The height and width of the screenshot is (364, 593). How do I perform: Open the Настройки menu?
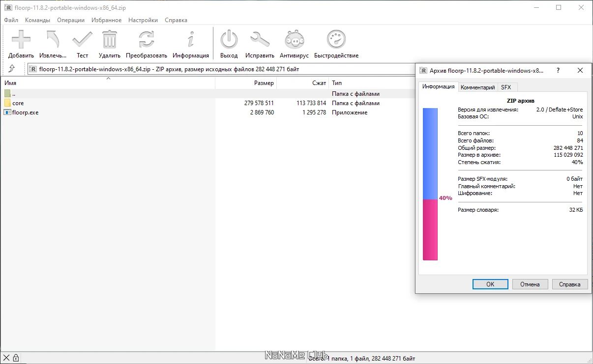tap(143, 20)
